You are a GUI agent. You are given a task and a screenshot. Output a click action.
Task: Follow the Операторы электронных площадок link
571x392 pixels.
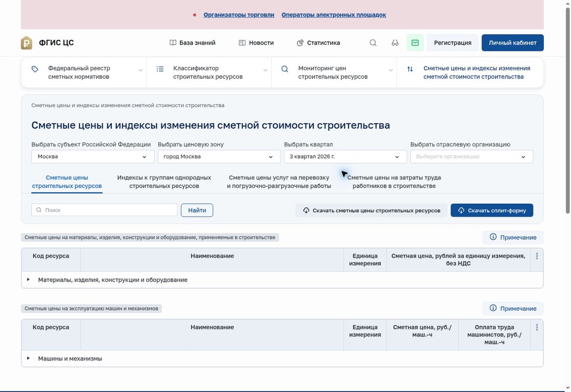[334, 15]
